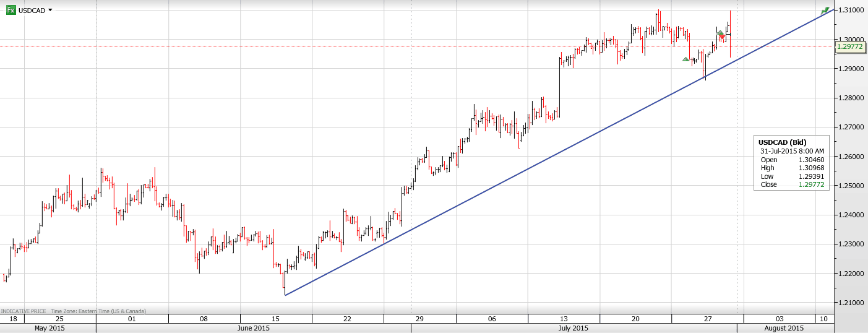Click the red down-triangle trade marker
868x333 pixels.
(722, 38)
